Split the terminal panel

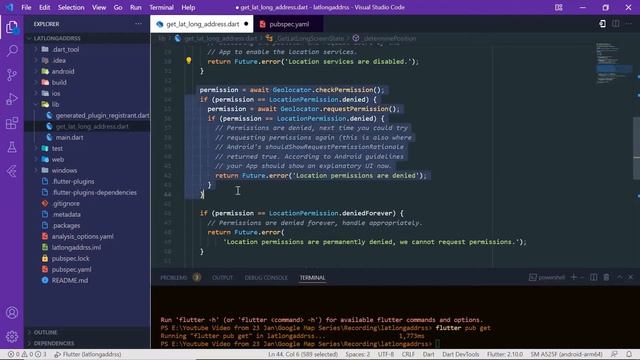(593, 277)
